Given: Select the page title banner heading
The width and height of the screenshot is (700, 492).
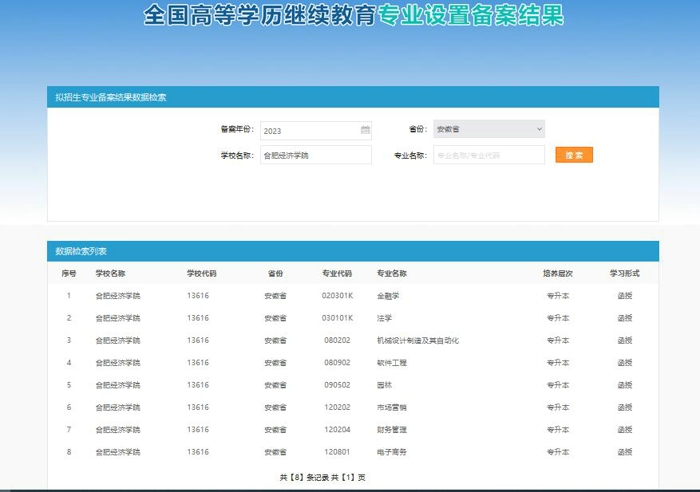Looking at the screenshot, I should click(354, 15).
